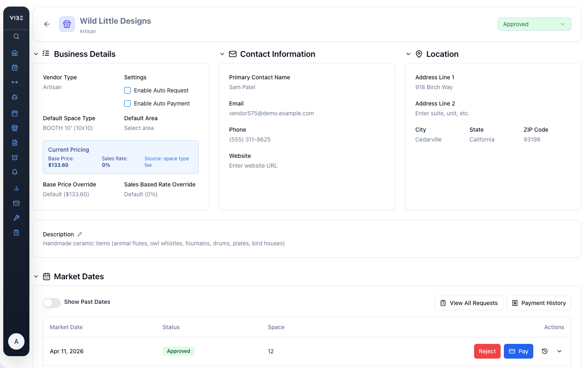This screenshot has width=588, height=368.
Task: Enable the Auto Payment checkbox
Action: (127, 103)
